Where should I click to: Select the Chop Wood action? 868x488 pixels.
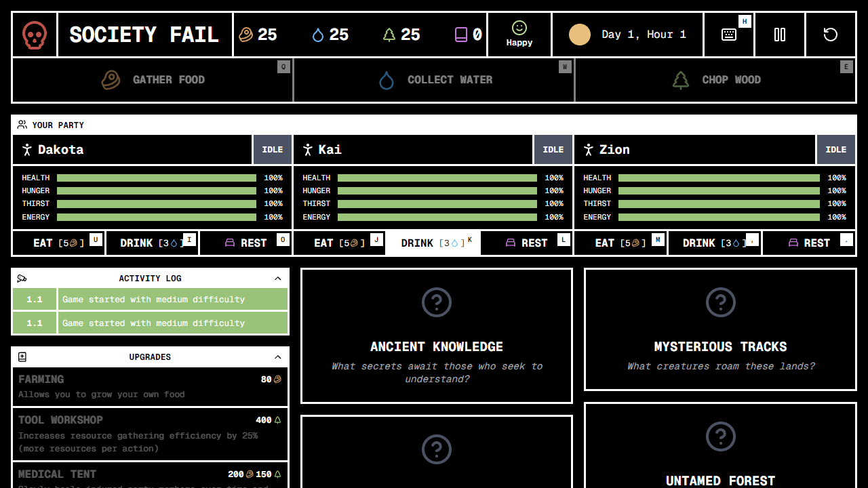tap(716, 80)
